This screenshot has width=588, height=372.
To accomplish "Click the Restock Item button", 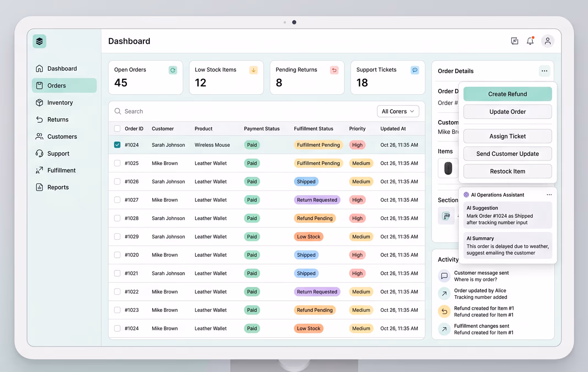I will [507, 171].
